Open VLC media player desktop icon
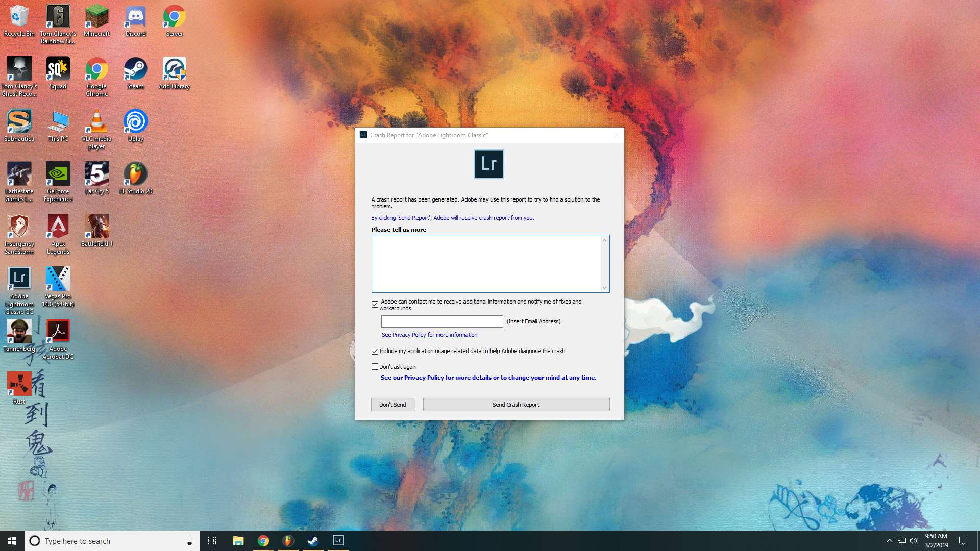The height and width of the screenshot is (551, 980). [x=96, y=122]
